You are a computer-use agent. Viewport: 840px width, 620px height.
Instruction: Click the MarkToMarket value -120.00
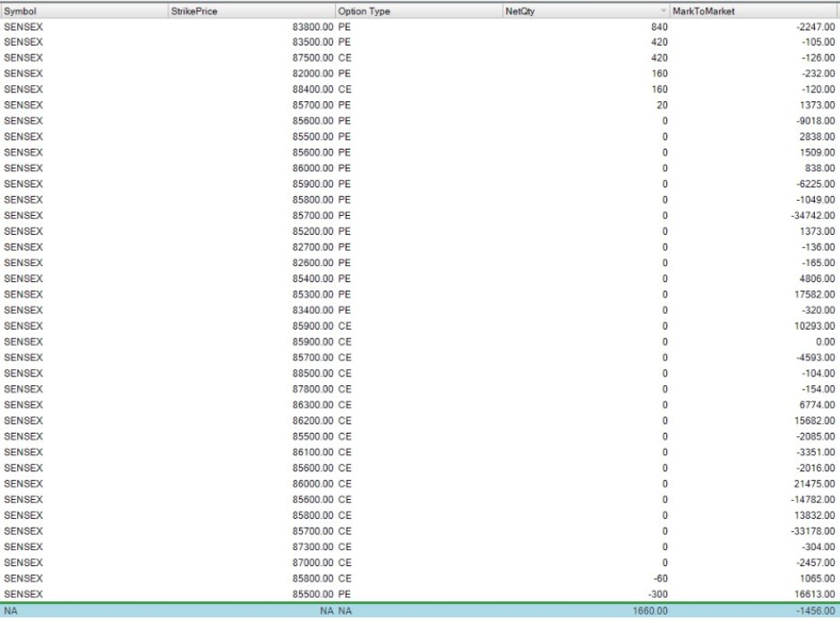pos(818,90)
